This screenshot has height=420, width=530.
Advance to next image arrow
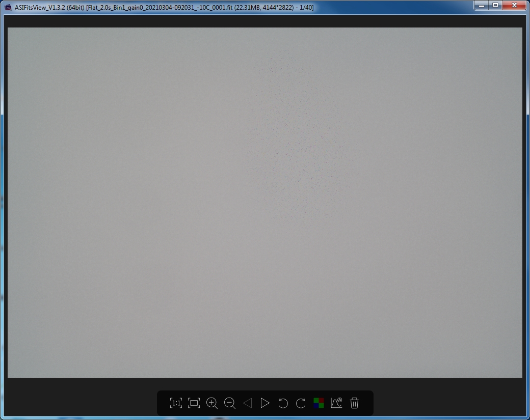(x=265, y=403)
